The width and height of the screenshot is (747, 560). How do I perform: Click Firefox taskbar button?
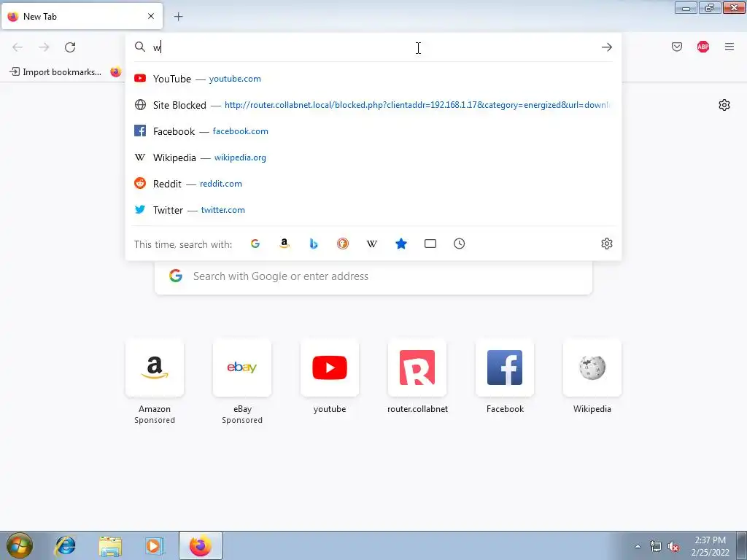pos(201,545)
